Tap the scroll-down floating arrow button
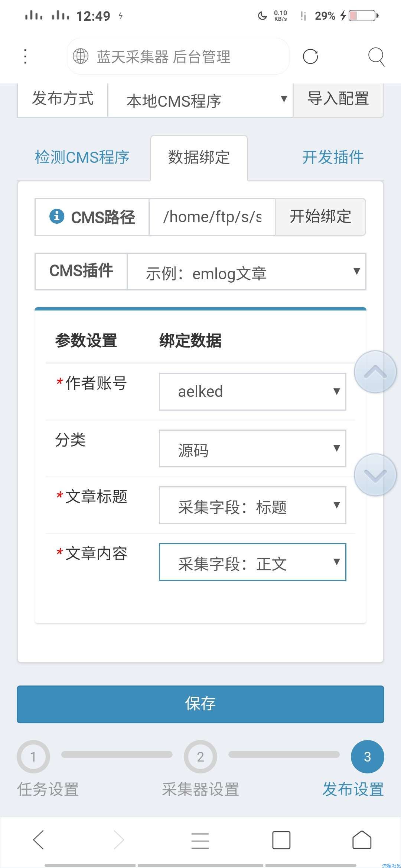Screen dimensions: 401x868 [x=375, y=475]
